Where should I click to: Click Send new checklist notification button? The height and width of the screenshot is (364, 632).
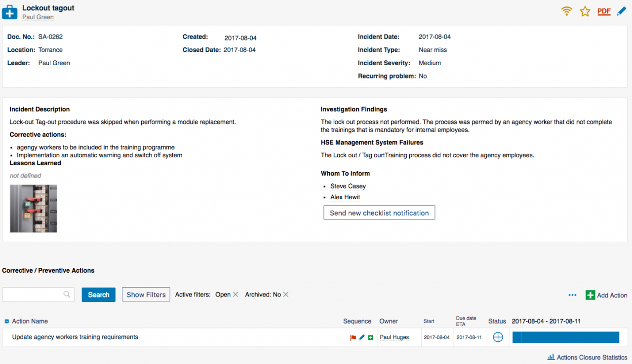[379, 213]
